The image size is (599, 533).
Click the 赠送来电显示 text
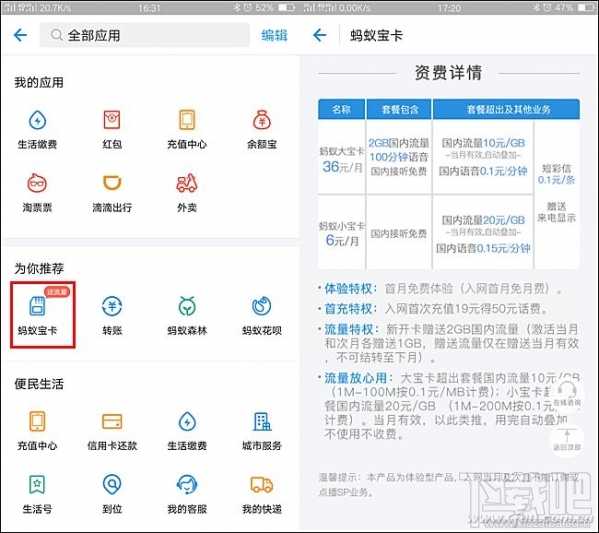tap(556, 212)
